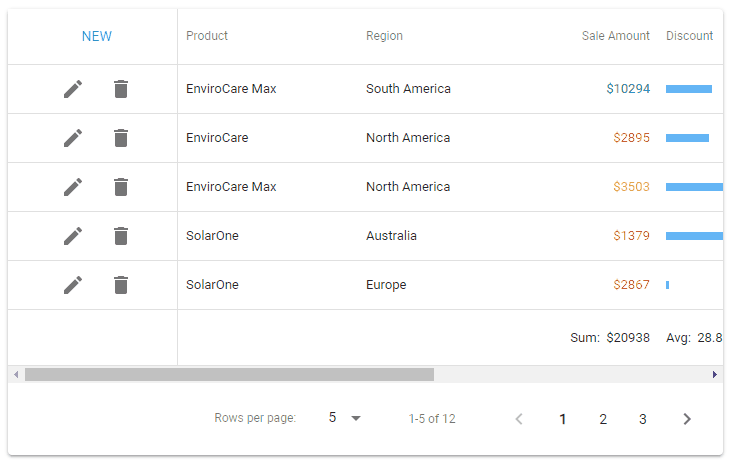
Task: Open the Rows per page dropdown
Action: [345, 418]
